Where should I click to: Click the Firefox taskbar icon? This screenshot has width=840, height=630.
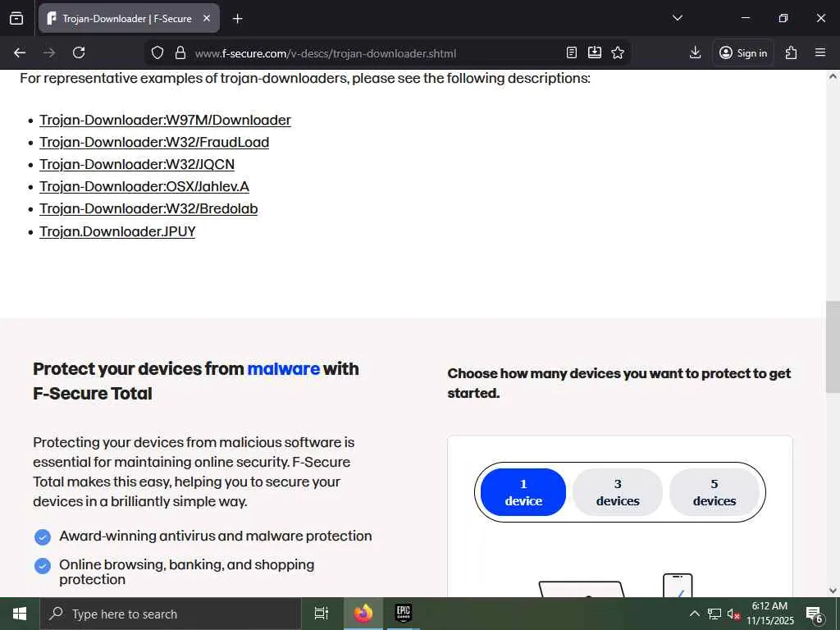pos(363,614)
